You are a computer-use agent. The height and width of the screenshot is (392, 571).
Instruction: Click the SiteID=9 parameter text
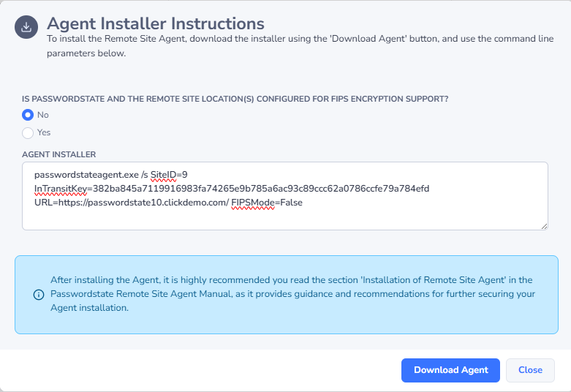(x=169, y=175)
